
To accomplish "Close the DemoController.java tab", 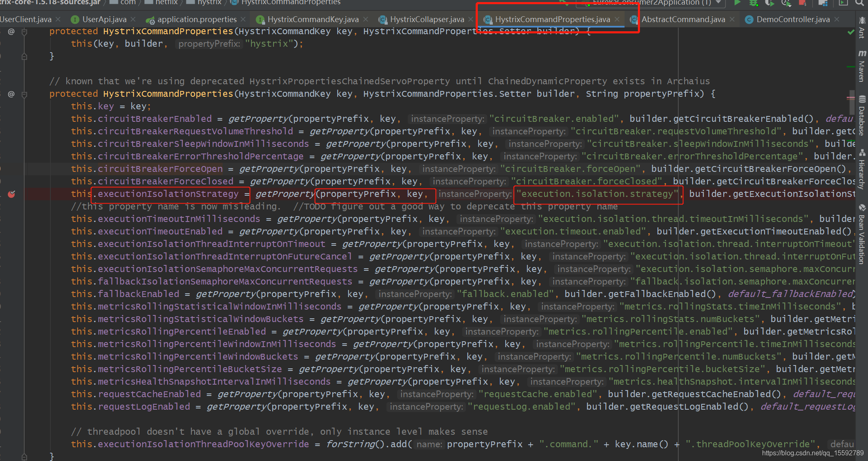I will tap(837, 19).
